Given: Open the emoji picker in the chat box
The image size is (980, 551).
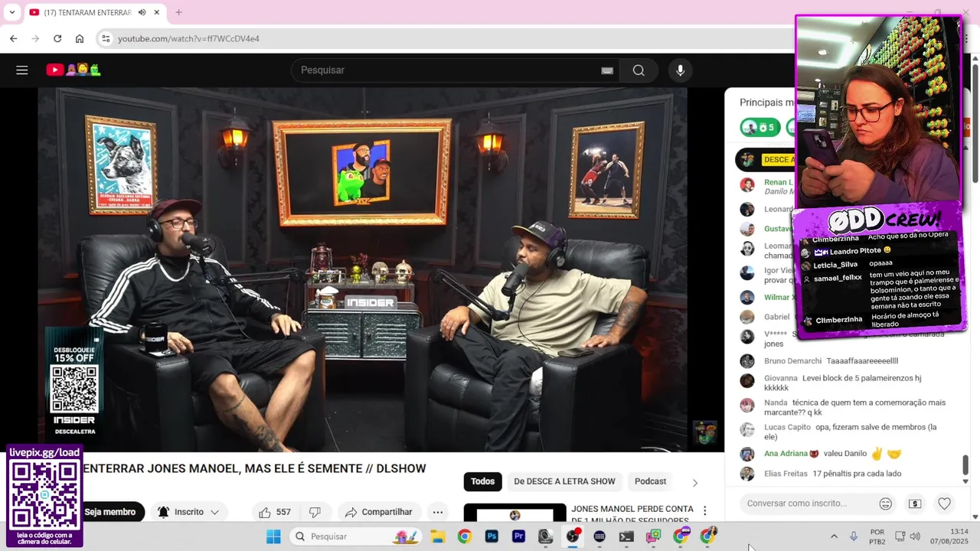Looking at the screenshot, I should pyautogui.click(x=886, y=504).
